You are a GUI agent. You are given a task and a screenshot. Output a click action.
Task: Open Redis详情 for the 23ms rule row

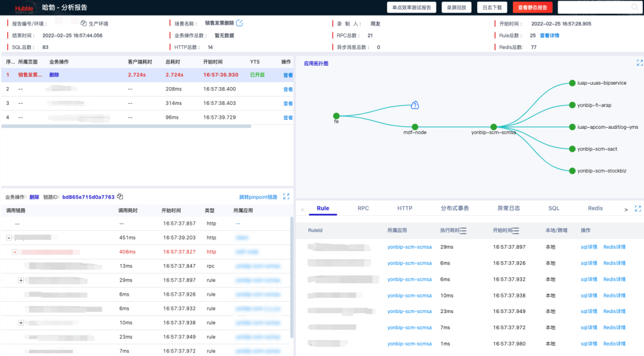614,311
